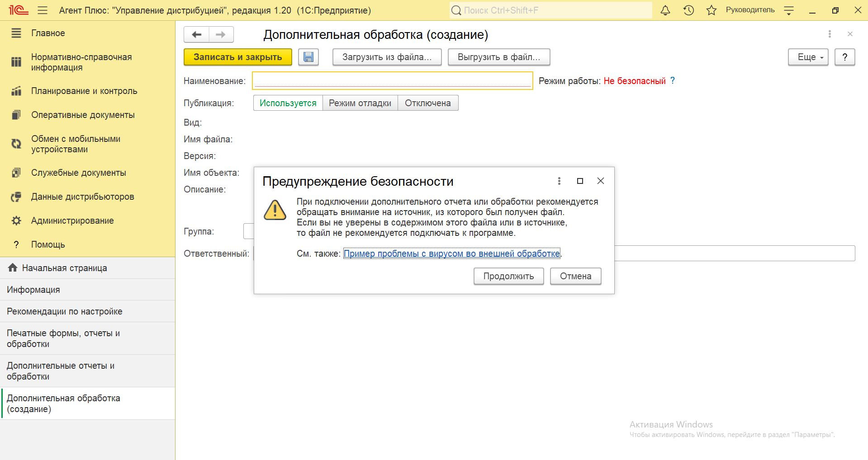Open security warning dialog's three-dot menu
Image resolution: width=868 pixels, height=460 pixels.
[x=559, y=181]
